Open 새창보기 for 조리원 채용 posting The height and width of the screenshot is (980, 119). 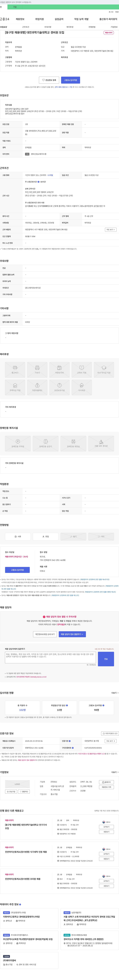tap(106, 886)
